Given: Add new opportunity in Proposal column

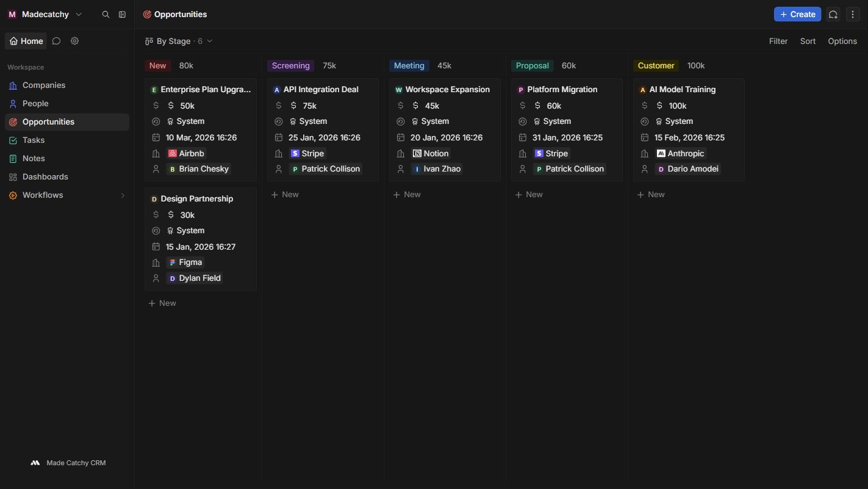Looking at the screenshot, I should (529, 194).
